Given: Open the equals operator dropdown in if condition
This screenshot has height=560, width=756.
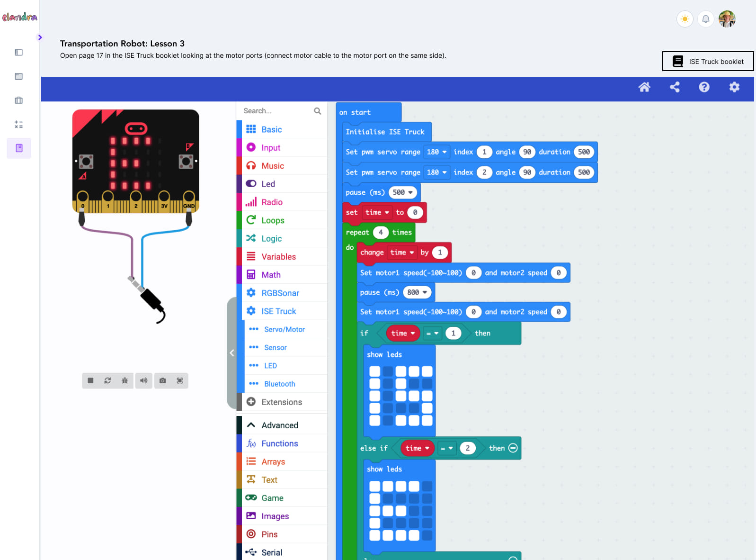Looking at the screenshot, I should (432, 334).
